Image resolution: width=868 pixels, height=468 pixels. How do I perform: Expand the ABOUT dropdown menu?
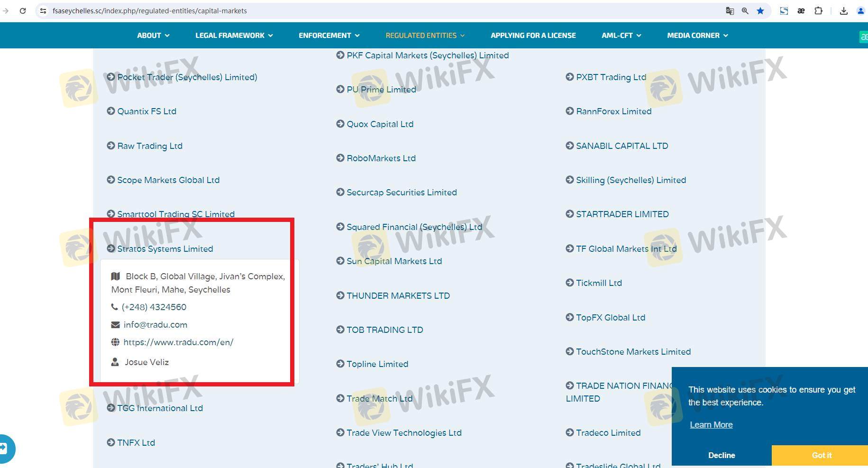[153, 35]
